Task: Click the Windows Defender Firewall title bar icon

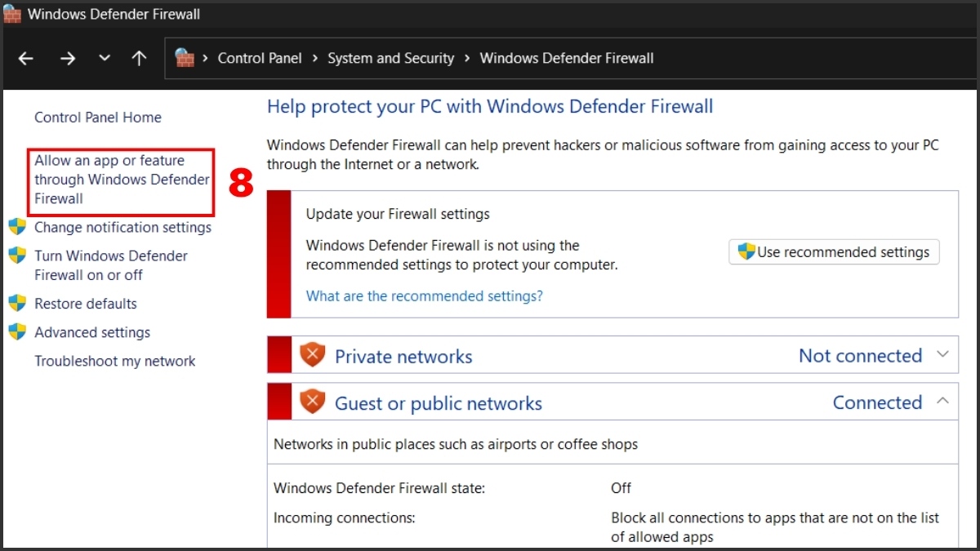Action: point(12,14)
